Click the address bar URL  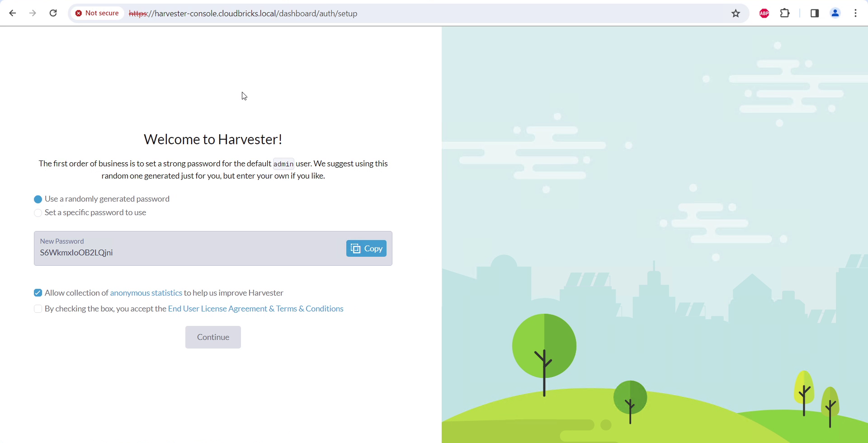click(x=243, y=13)
